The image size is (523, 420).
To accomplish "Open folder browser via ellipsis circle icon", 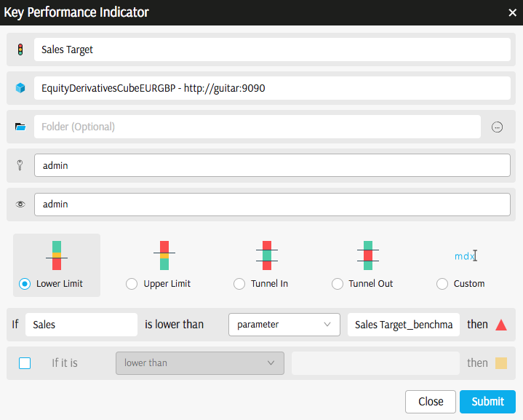I will 497,127.
